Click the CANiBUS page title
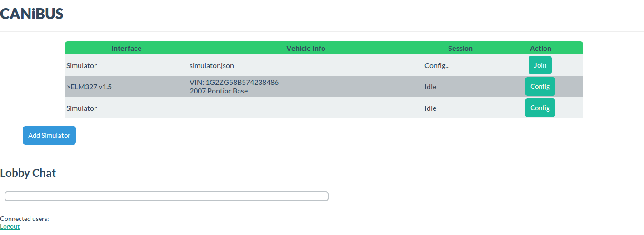Screen dimensions: 644x235 [x=31, y=14]
